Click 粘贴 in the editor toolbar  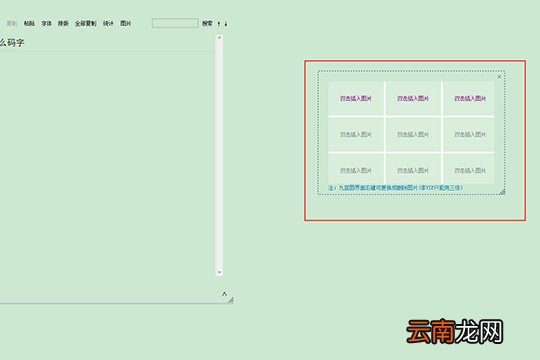click(29, 23)
